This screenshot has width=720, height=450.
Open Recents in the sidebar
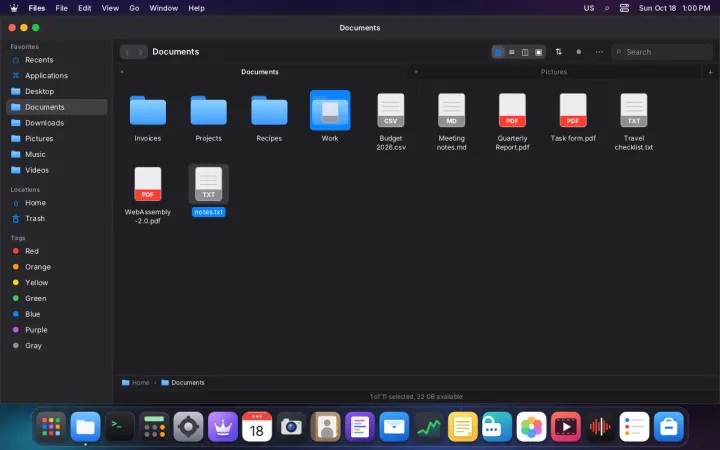point(56,60)
